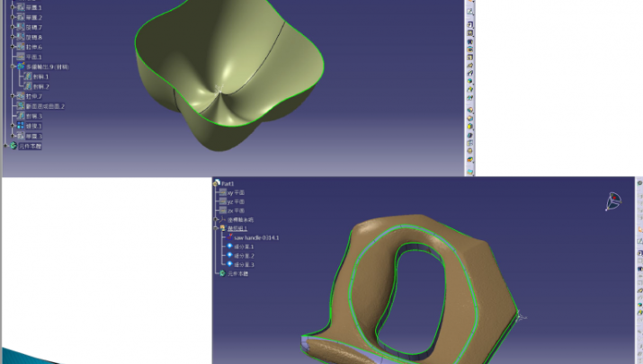
Task: Expand the 元件本體 node in the lower tree
Action: pos(216,273)
